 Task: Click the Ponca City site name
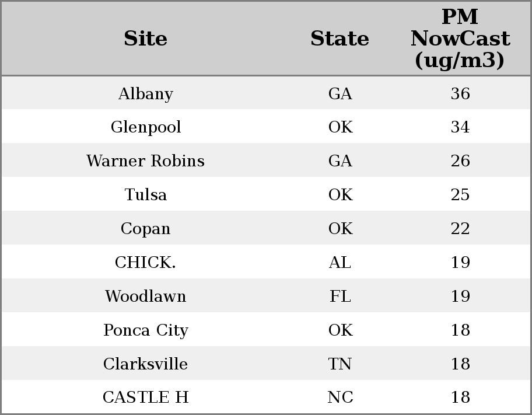tap(145, 330)
